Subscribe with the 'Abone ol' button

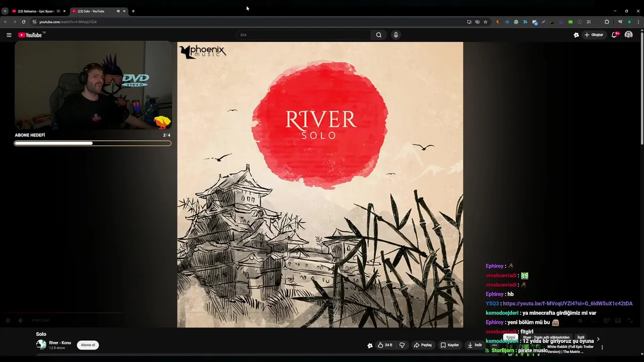click(88, 345)
